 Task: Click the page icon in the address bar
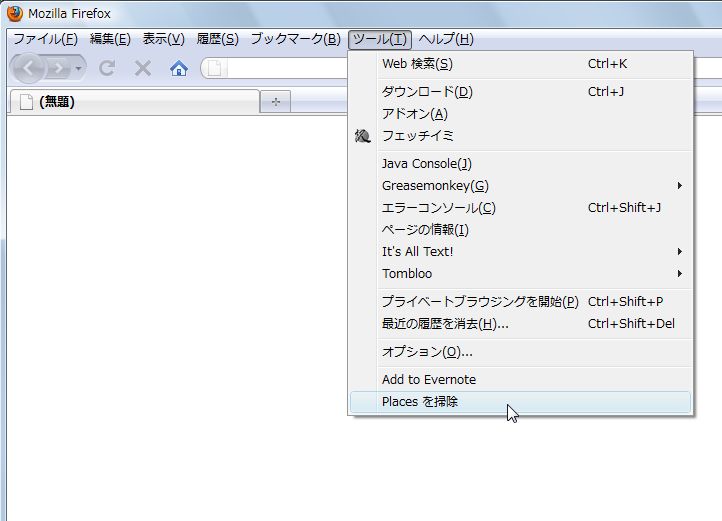point(215,69)
